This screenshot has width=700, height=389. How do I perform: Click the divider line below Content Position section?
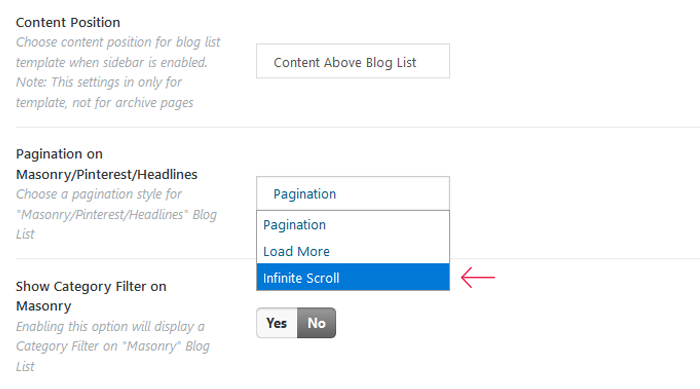[358, 127]
